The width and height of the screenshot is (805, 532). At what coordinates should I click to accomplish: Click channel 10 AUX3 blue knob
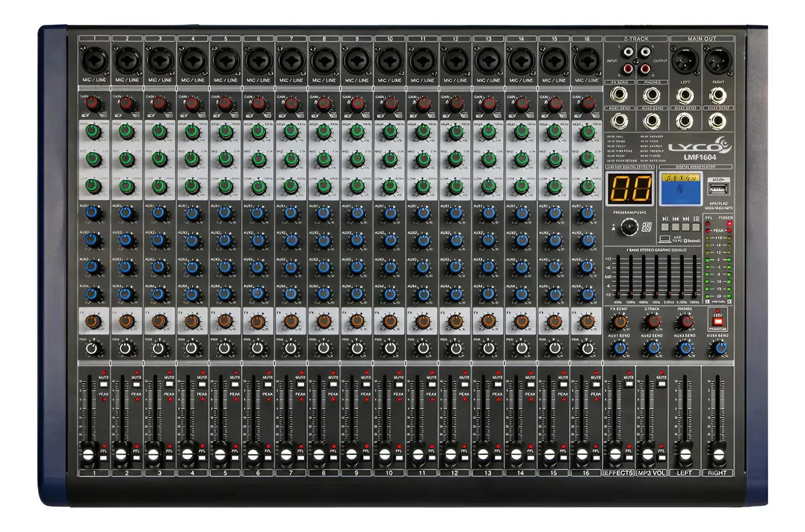(389, 266)
